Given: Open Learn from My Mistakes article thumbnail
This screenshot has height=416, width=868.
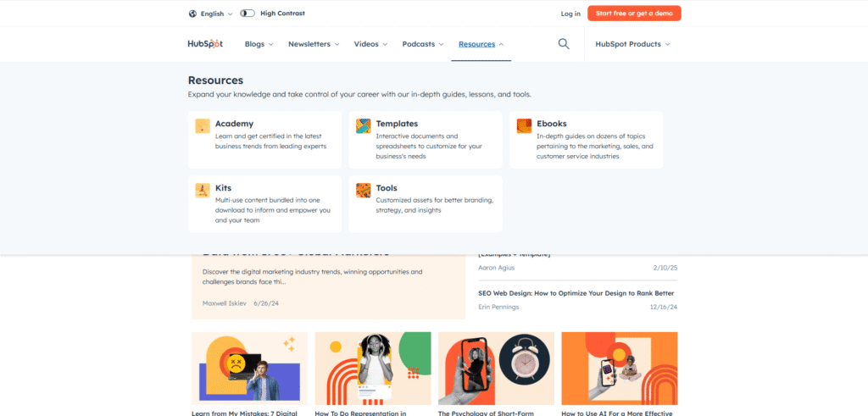Looking at the screenshot, I should (x=250, y=369).
